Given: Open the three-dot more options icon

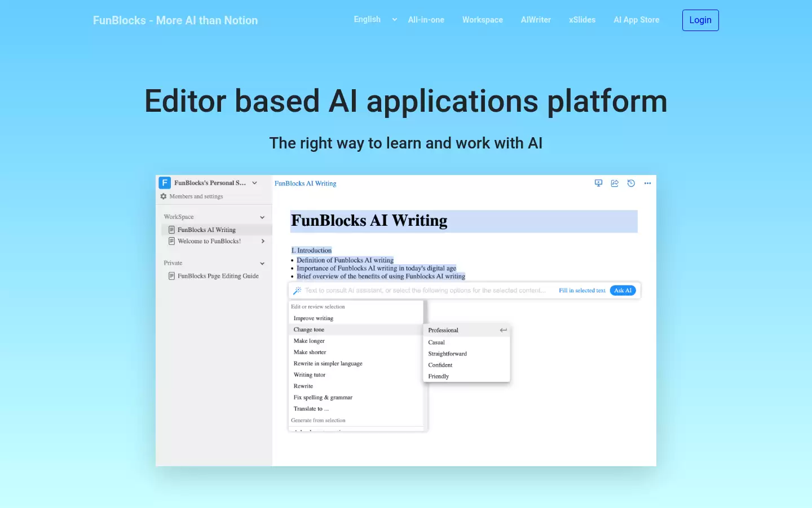Looking at the screenshot, I should click(x=647, y=183).
